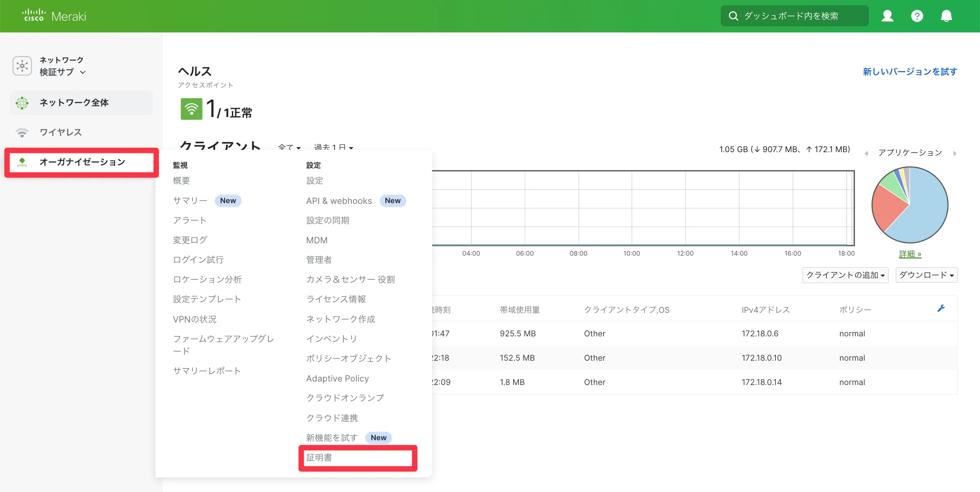Click the 詳細 » link under pie chart
This screenshot has height=492, width=980.
(x=910, y=254)
